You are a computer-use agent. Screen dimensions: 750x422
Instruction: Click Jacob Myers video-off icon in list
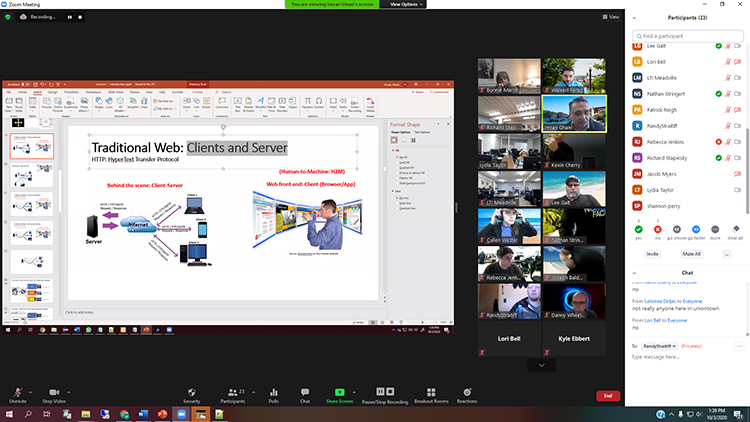point(737,174)
